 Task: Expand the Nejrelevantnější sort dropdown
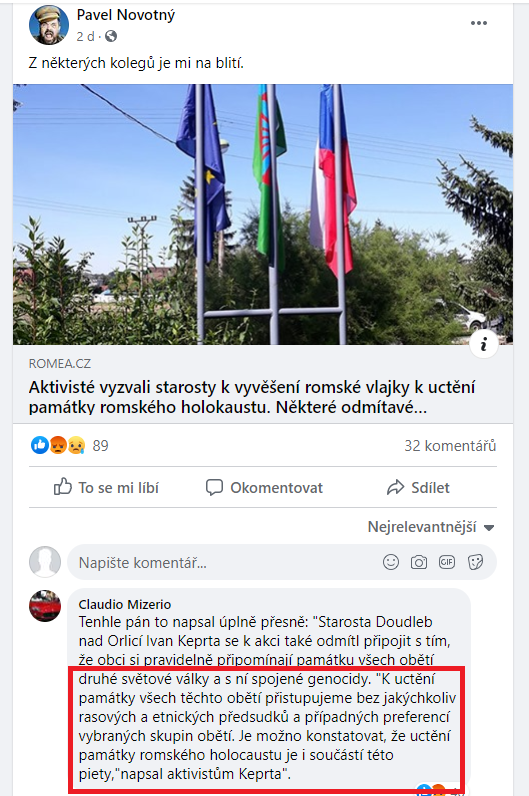[431, 527]
